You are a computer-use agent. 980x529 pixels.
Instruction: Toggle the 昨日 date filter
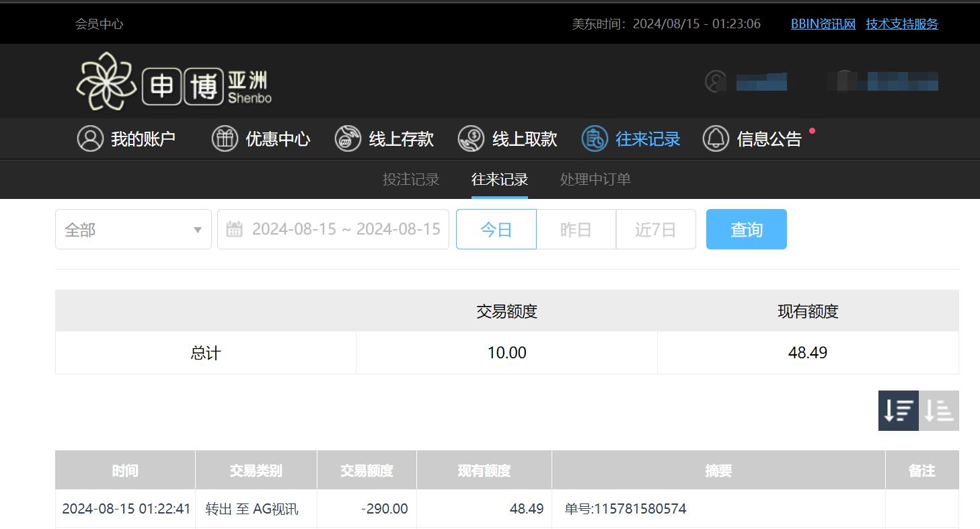click(x=576, y=229)
